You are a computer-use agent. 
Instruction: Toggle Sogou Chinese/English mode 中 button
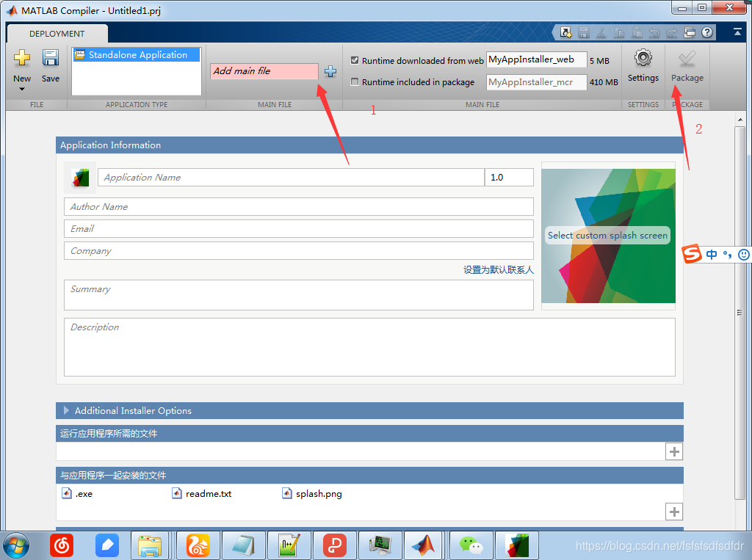click(711, 255)
